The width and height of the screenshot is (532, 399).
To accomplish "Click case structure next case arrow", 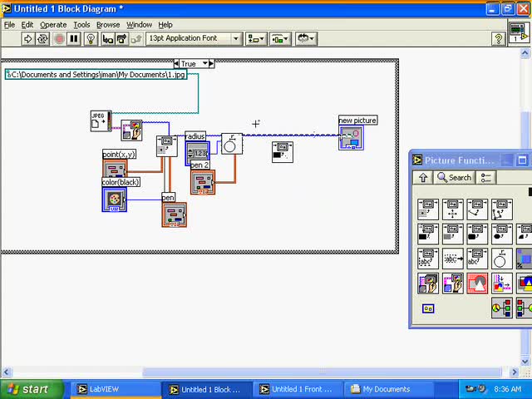I will tap(211, 63).
